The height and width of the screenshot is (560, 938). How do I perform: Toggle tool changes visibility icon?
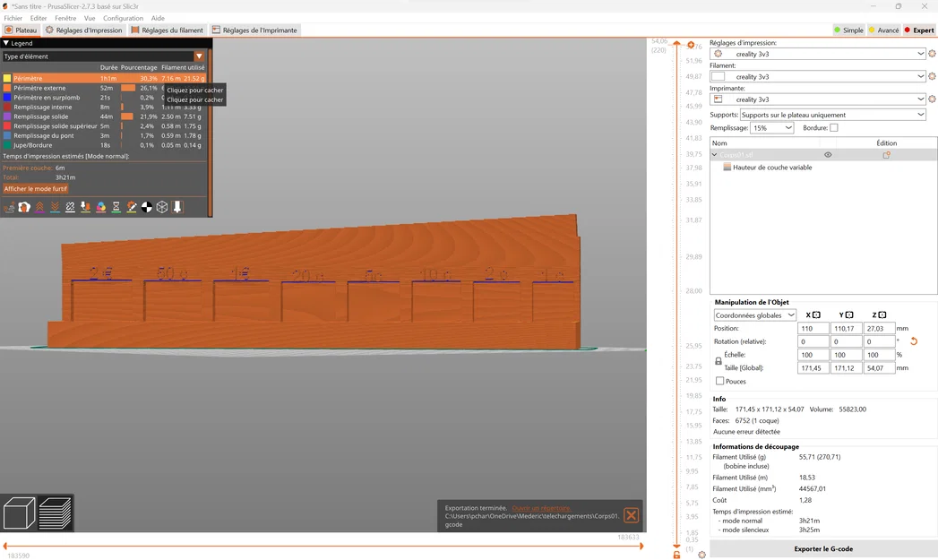85,207
